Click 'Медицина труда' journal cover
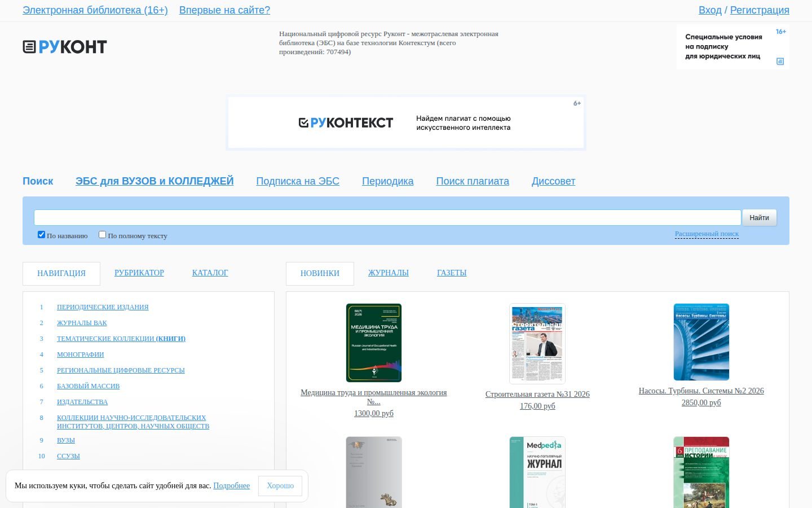 coord(374,343)
